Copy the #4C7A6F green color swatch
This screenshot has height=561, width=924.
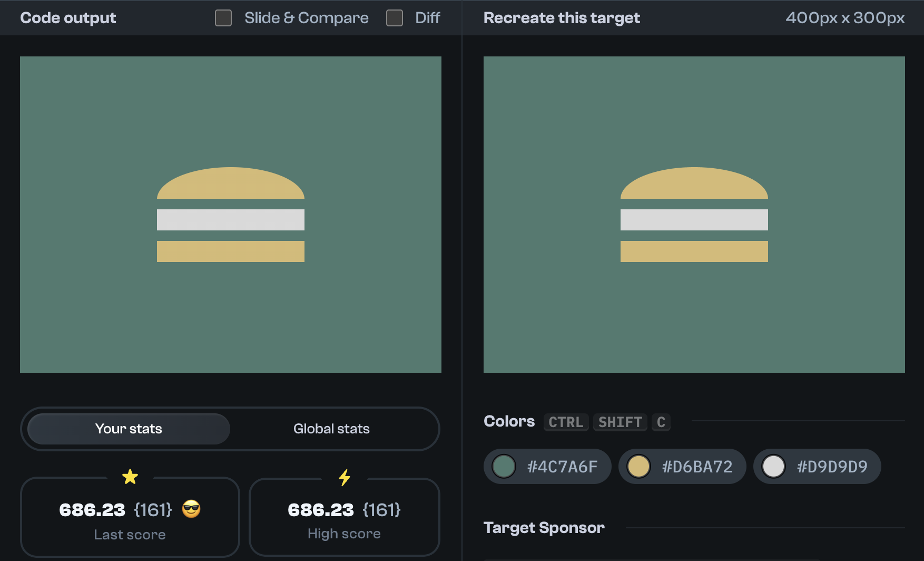(547, 467)
